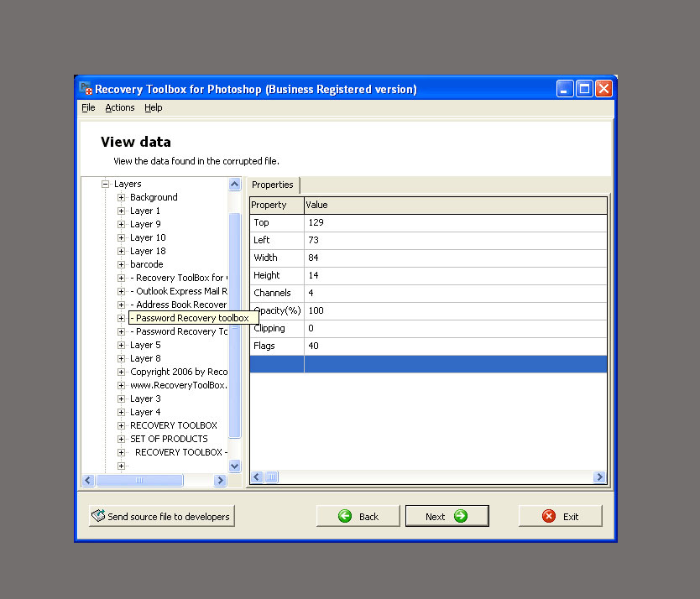Image resolution: width=700 pixels, height=599 pixels.
Task: Open the Actions menu
Action: (120, 107)
